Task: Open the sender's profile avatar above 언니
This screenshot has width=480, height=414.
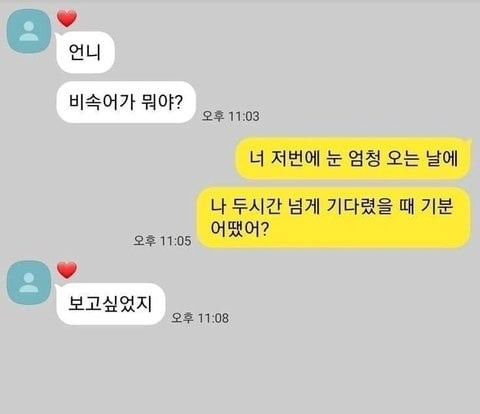Action: click(29, 31)
